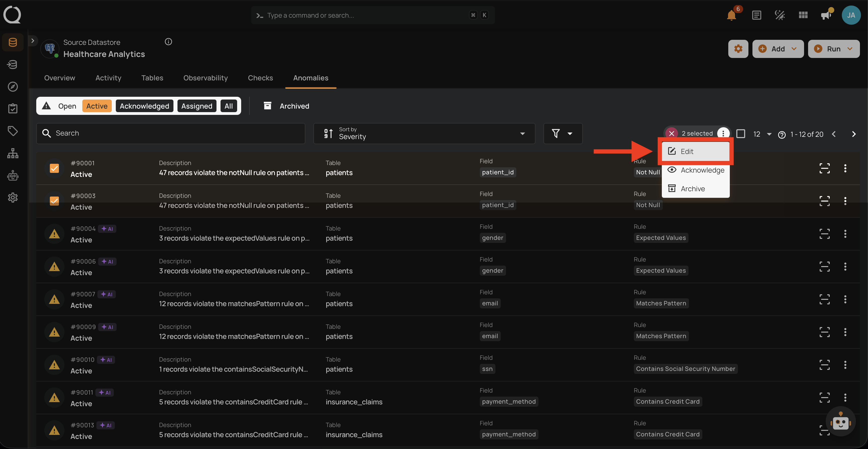The width and height of the screenshot is (868, 449).
Task: Open the tags sidebar icon
Action: pos(13,131)
